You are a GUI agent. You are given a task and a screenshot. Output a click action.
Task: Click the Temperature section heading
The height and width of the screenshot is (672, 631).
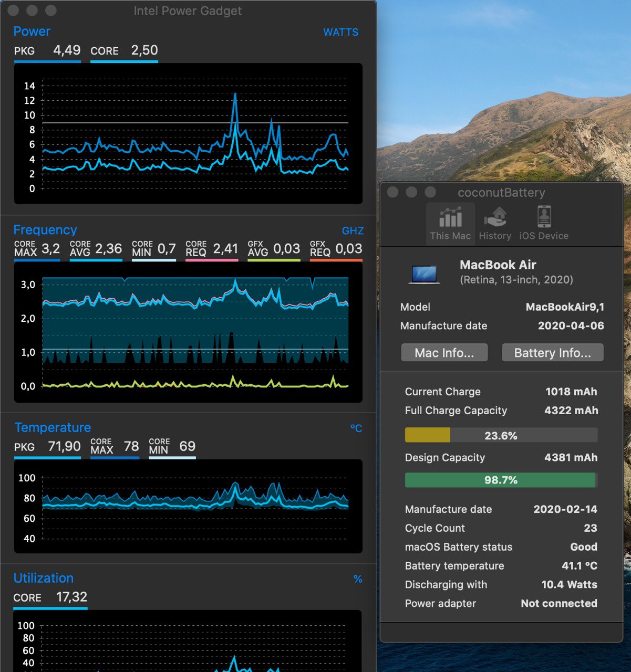pyautogui.click(x=53, y=427)
